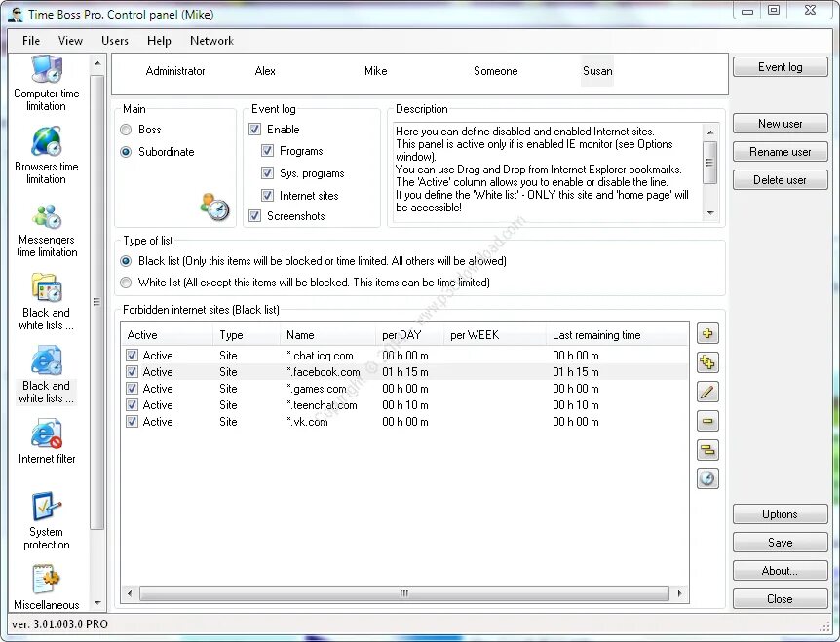Click Description scroll up arrow
The height and width of the screenshot is (642, 840).
click(710, 132)
